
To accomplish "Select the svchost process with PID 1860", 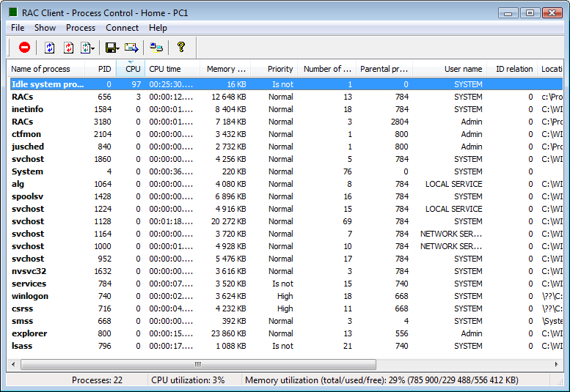I will (x=286, y=159).
